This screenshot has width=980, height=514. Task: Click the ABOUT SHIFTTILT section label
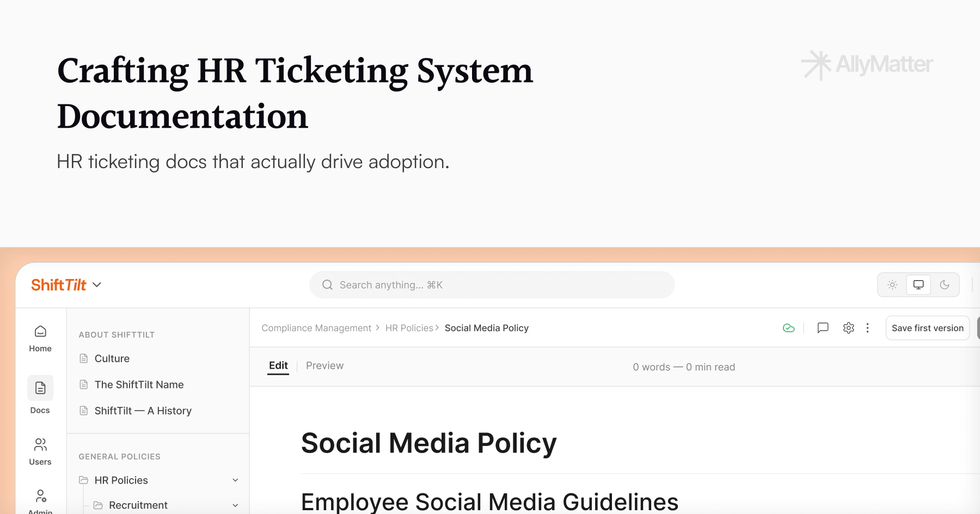point(117,335)
